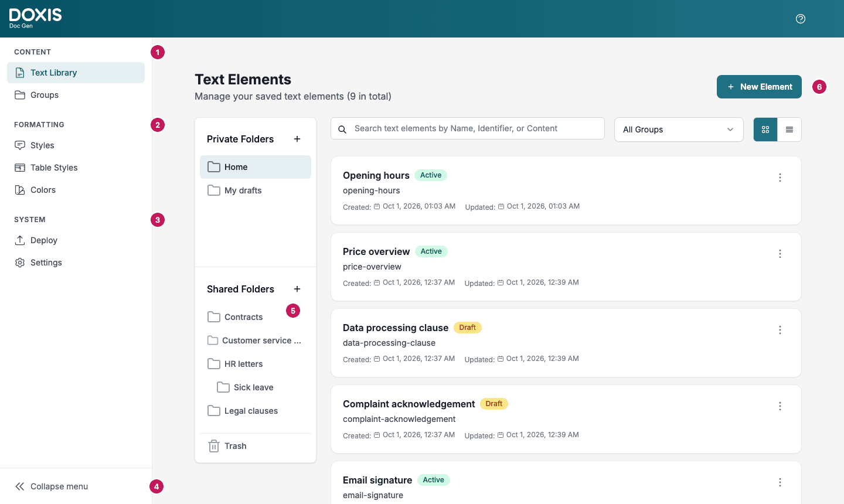Open the Complaint acknowledgement title
This screenshot has width=844, height=504.
(x=409, y=404)
